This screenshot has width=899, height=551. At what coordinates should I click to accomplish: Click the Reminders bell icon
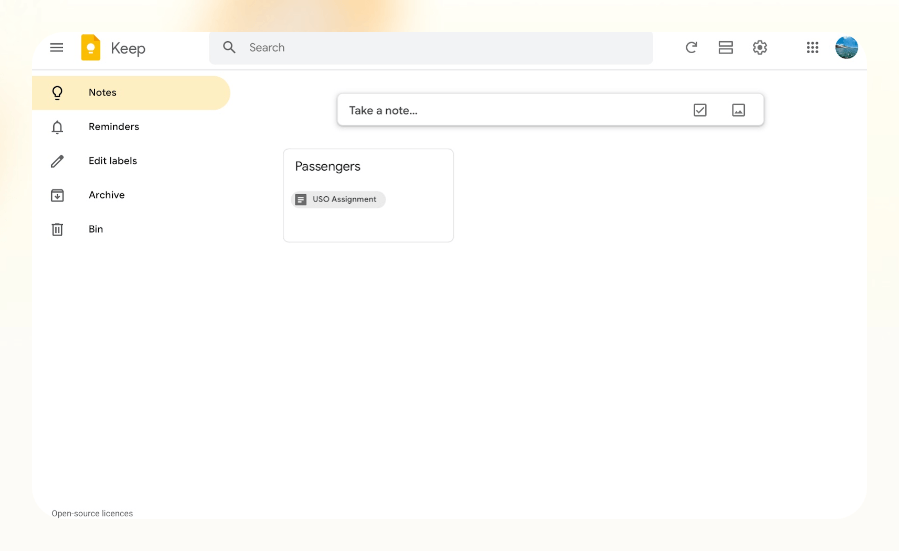tap(57, 127)
